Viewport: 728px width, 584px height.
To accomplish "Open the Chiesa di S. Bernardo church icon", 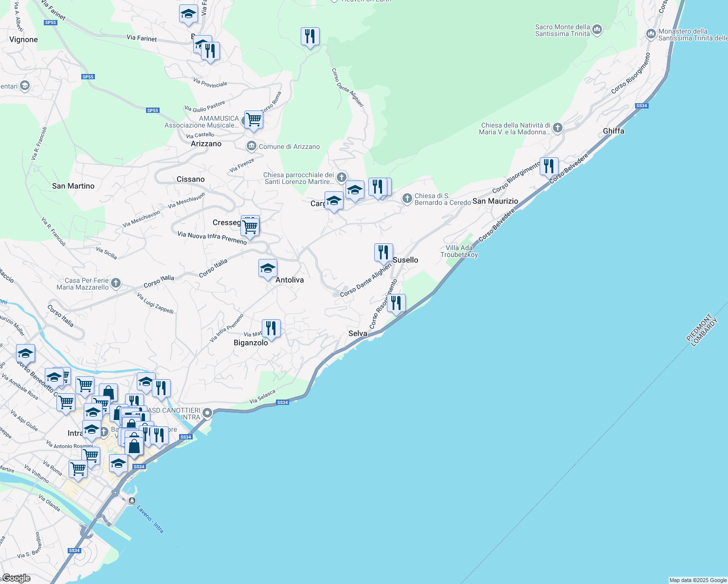I will click(407, 199).
